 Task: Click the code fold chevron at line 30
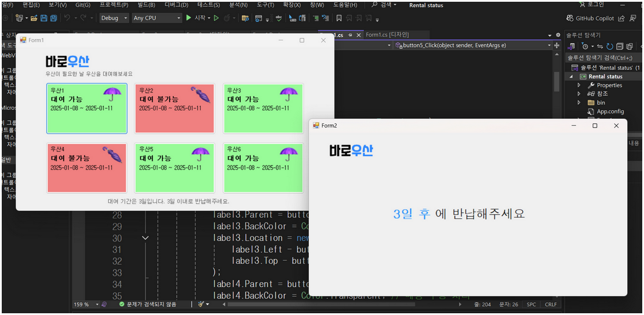(145, 238)
